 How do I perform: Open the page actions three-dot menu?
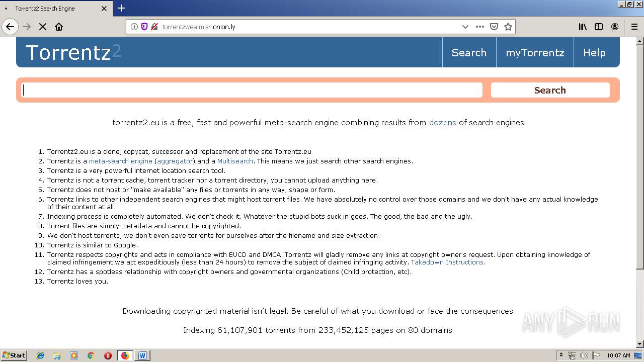coord(480,27)
